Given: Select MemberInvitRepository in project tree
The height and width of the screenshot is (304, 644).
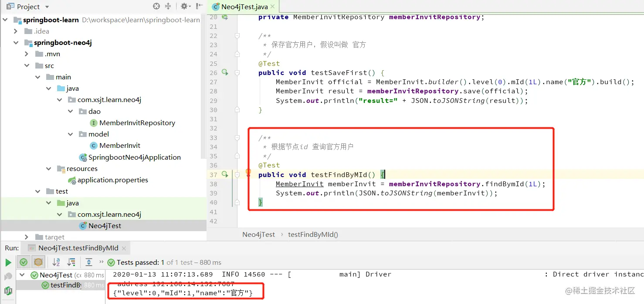Looking at the screenshot, I should 137,123.
